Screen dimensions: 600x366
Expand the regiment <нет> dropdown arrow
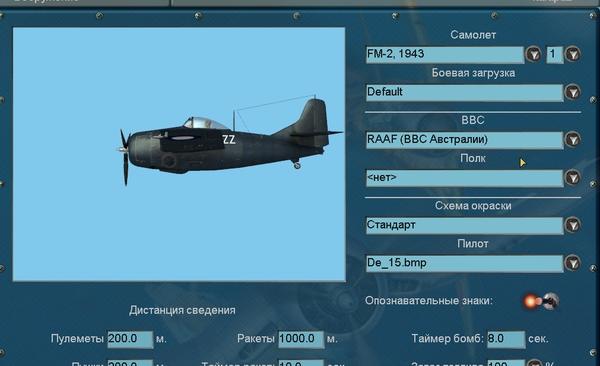click(x=573, y=178)
